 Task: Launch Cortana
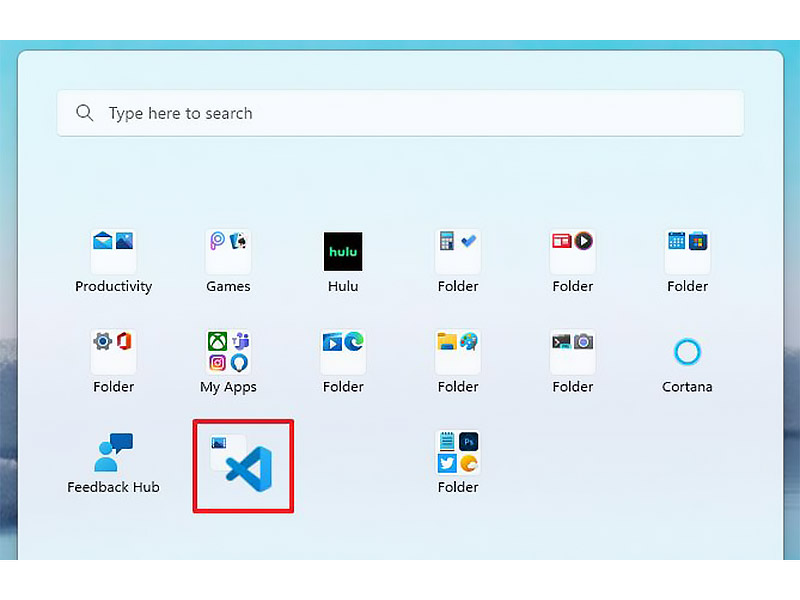pos(687,352)
